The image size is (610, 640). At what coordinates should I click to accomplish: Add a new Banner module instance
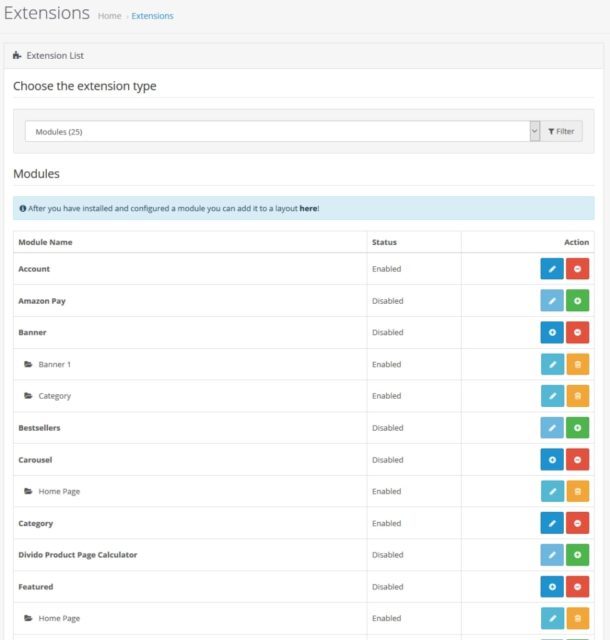click(x=552, y=333)
